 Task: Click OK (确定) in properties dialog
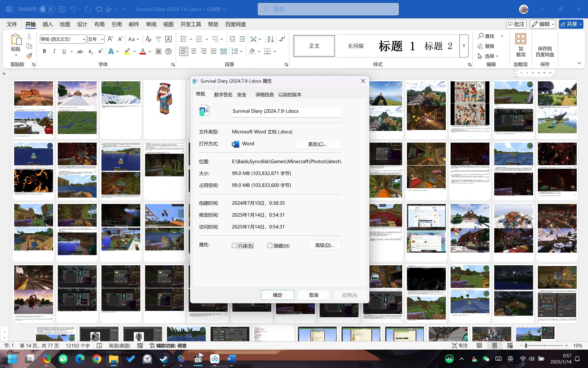tap(278, 295)
